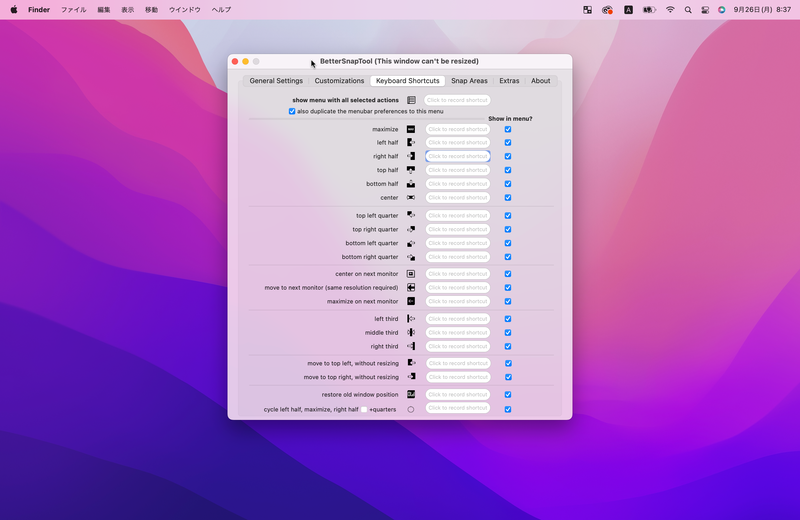
Task: Click the center action icon
Action: pos(411,197)
